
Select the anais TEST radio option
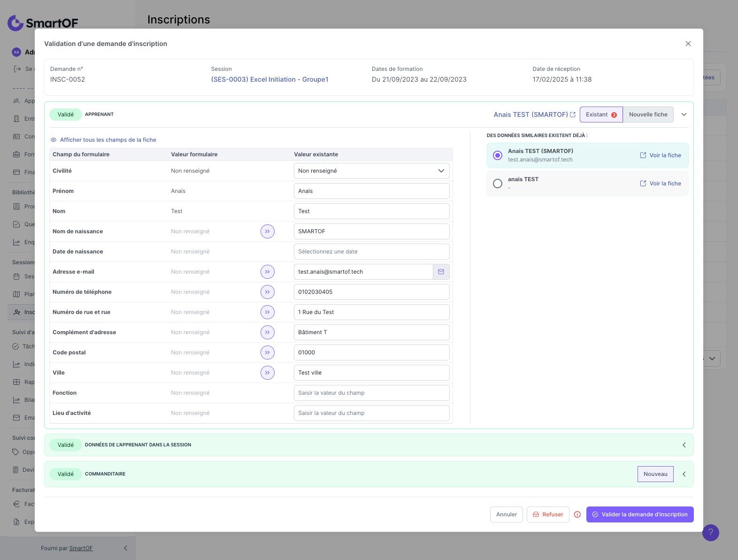point(498,184)
